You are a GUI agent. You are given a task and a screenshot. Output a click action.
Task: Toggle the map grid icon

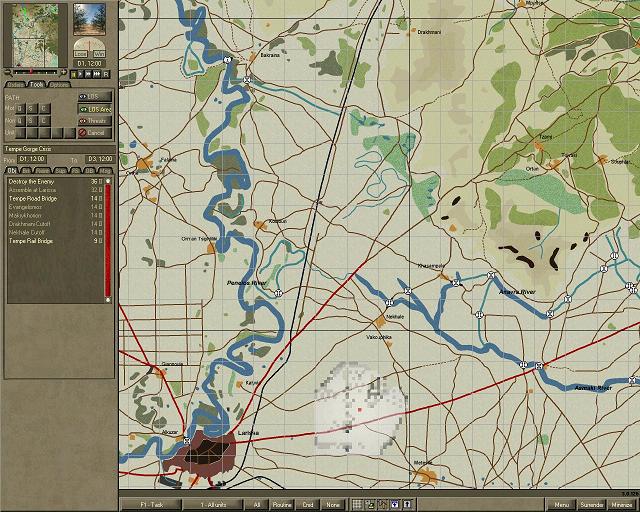357,505
